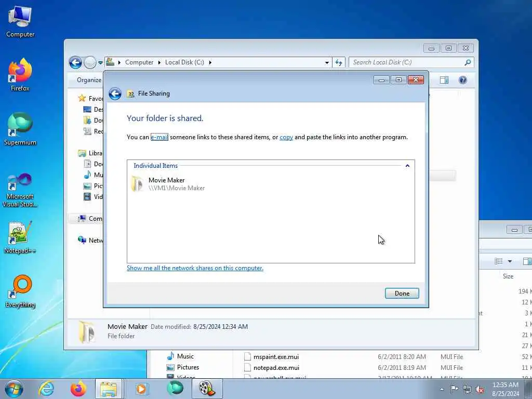This screenshot has height=399, width=532.
Task: Open Supermium from the taskbar
Action: (x=175, y=389)
